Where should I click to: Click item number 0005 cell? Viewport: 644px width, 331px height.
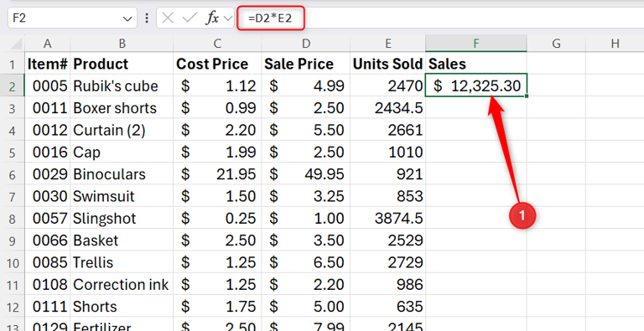tap(47, 85)
